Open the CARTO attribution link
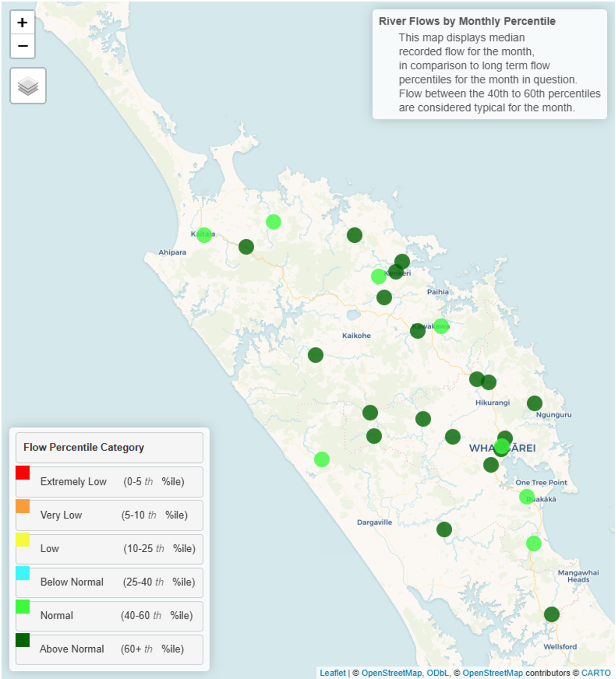Image resolution: width=616 pixels, height=679 pixels. [x=595, y=673]
